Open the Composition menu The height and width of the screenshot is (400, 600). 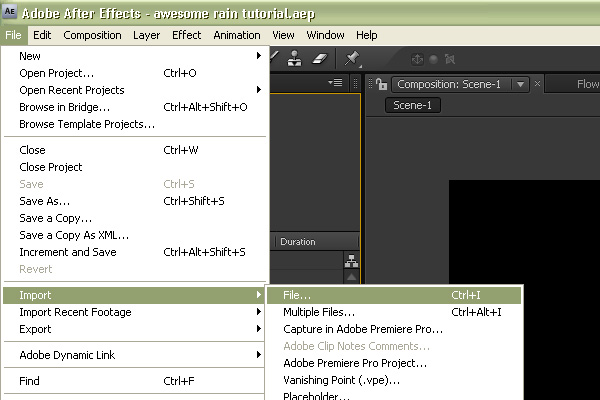coord(93,35)
